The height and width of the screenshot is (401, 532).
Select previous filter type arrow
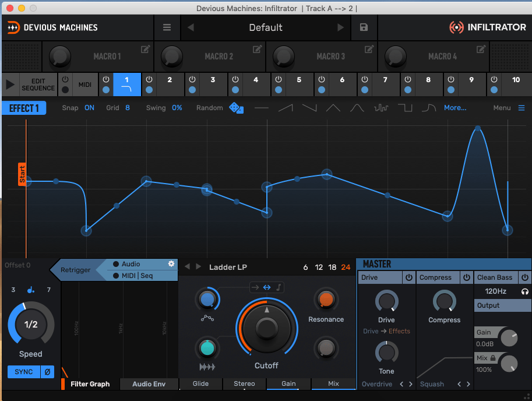click(187, 267)
